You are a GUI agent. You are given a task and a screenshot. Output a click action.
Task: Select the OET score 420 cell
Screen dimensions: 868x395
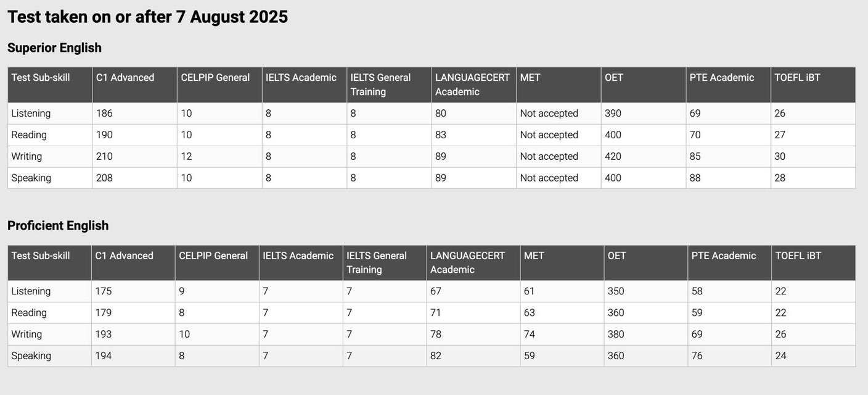pos(613,156)
